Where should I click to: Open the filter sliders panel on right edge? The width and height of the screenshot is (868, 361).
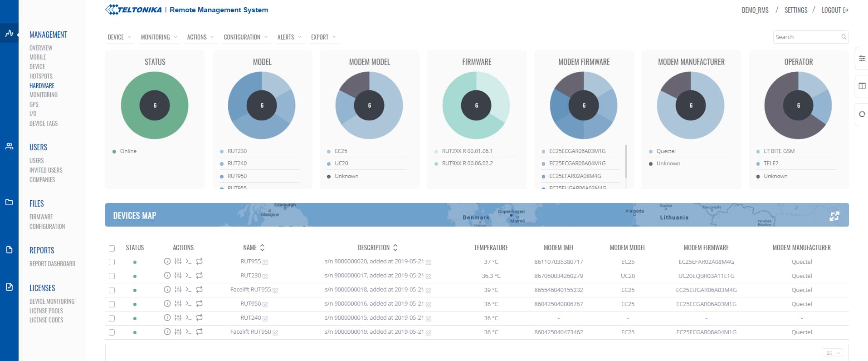click(x=862, y=58)
